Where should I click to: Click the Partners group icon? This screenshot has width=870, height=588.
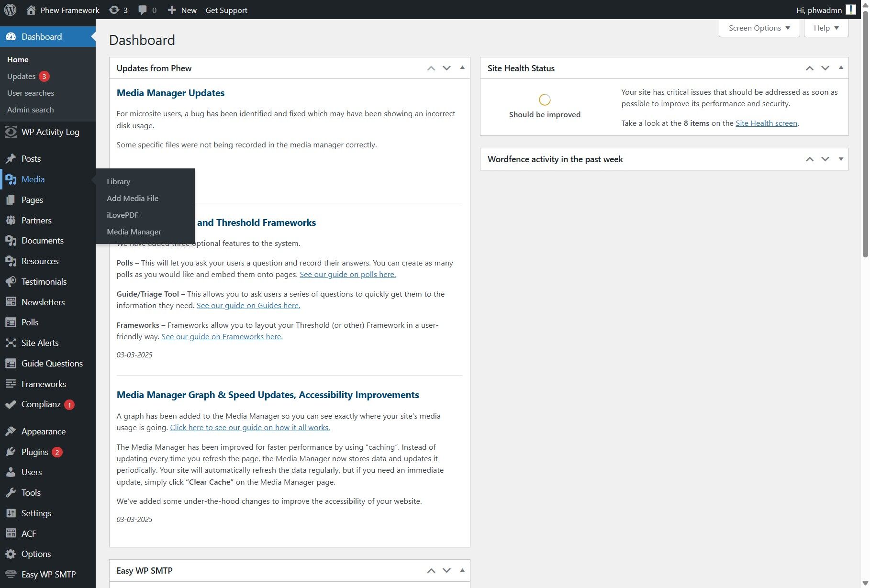click(x=11, y=221)
